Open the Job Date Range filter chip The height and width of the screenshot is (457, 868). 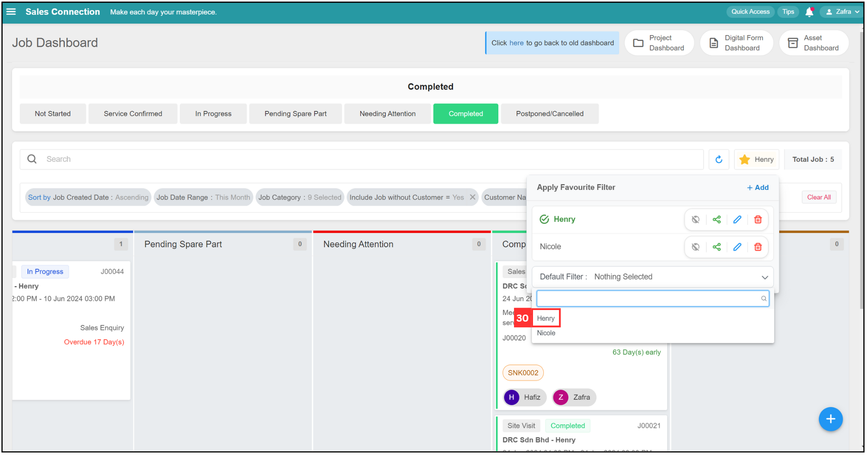203,197
